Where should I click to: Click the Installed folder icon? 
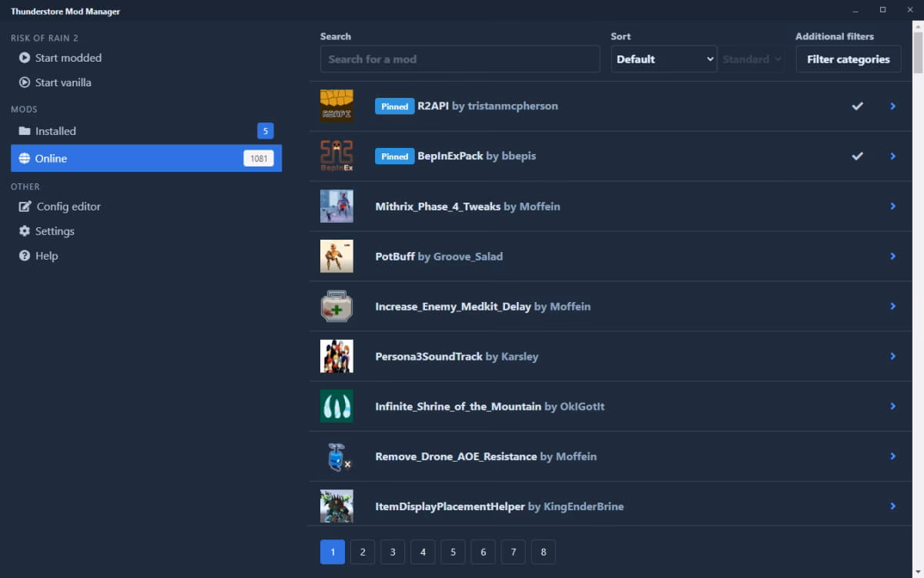coord(25,131)
